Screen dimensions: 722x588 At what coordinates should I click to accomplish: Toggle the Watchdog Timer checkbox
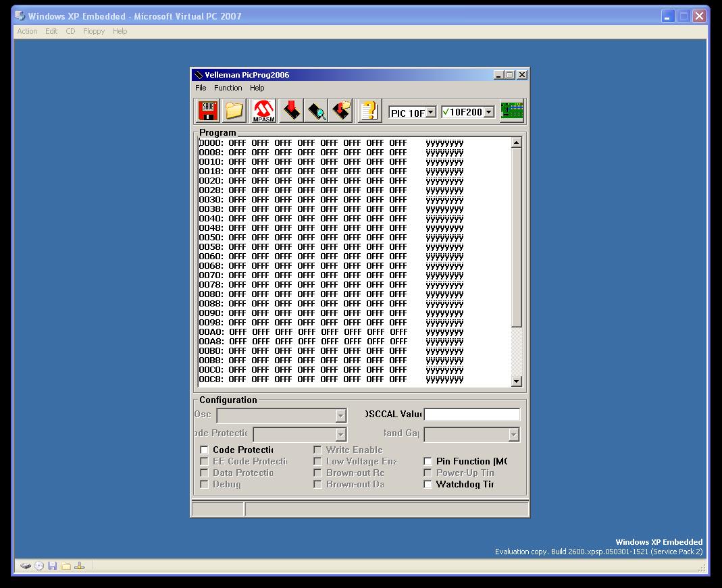pos(428,485)
